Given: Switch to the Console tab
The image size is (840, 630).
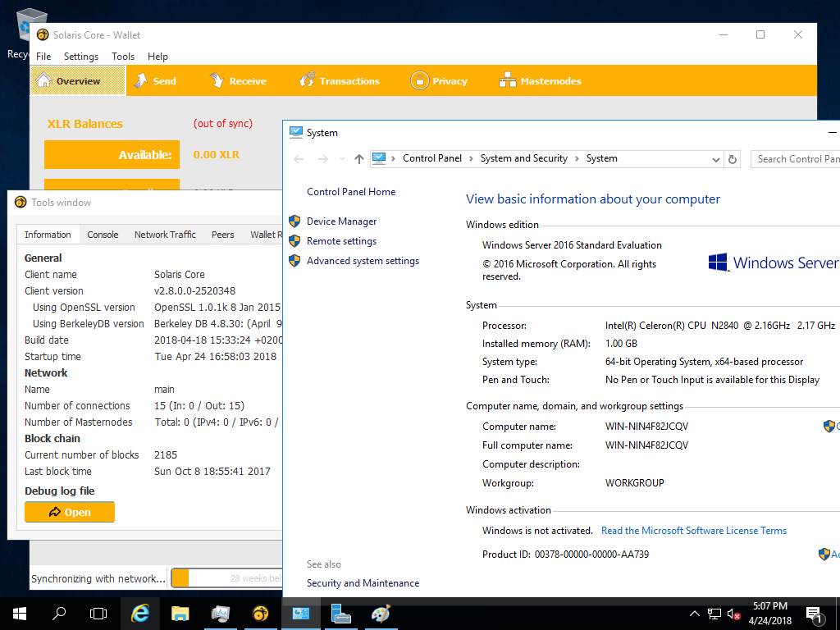Looking at the screenshot, I should [103, 235].
